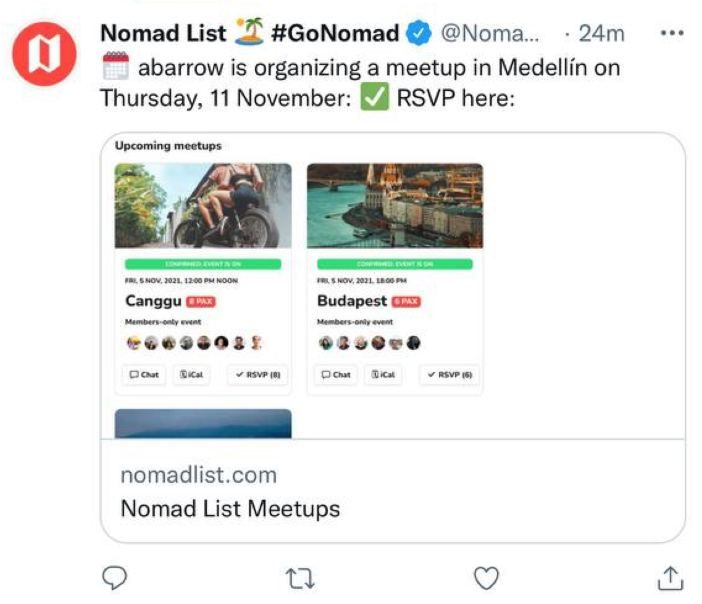Open the Budapest city photo thumbnail
This screenshot has height=604, width=702.
point(394,206)
